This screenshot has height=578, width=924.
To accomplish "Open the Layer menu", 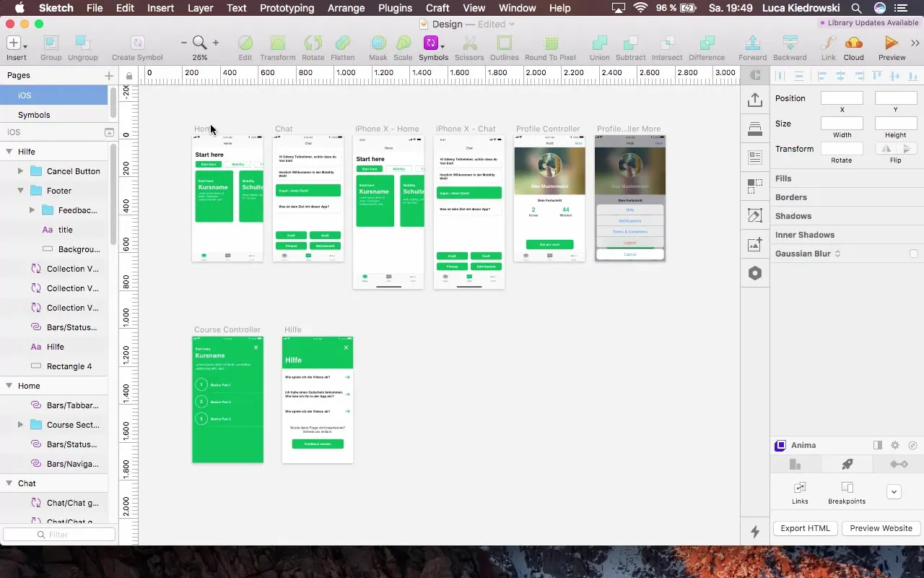I will click(x=200, y=8).
